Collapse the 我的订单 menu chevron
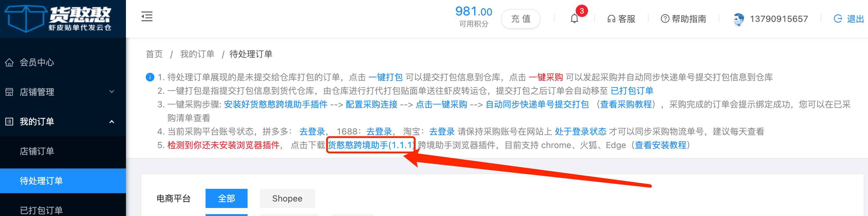The width and height of the screenshot is (868, 216). click(111, 121)
